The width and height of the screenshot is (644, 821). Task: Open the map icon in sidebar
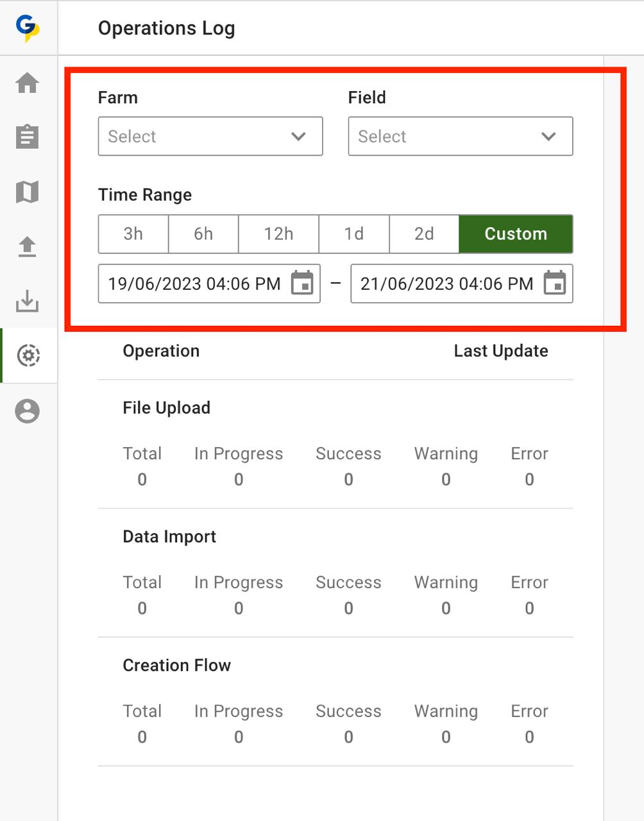click(28, 192)
